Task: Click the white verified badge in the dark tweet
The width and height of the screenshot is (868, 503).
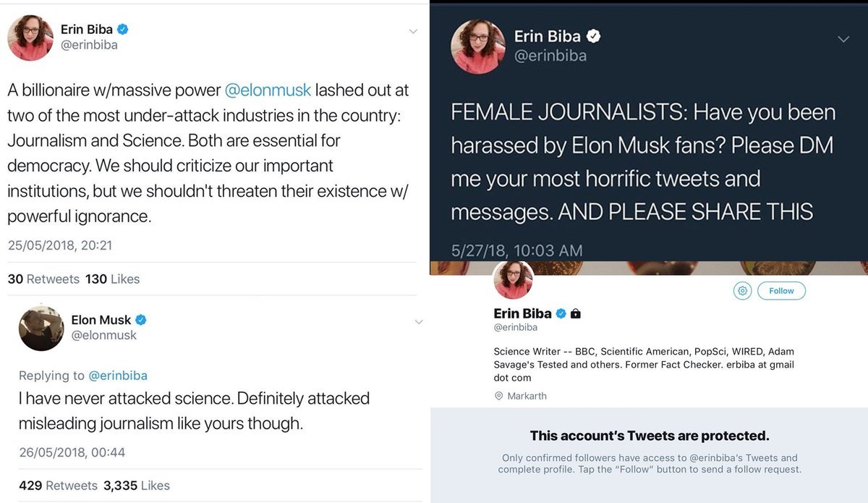Action: [593, 36]
